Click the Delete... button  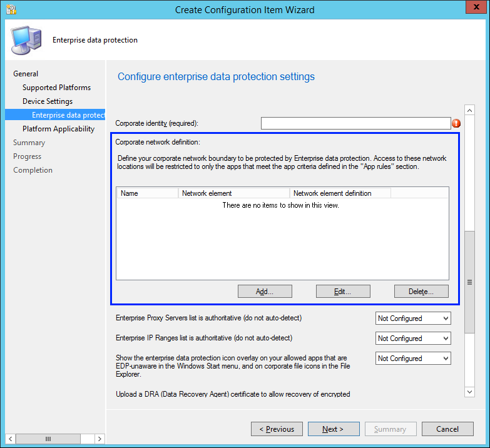point(421,291)
